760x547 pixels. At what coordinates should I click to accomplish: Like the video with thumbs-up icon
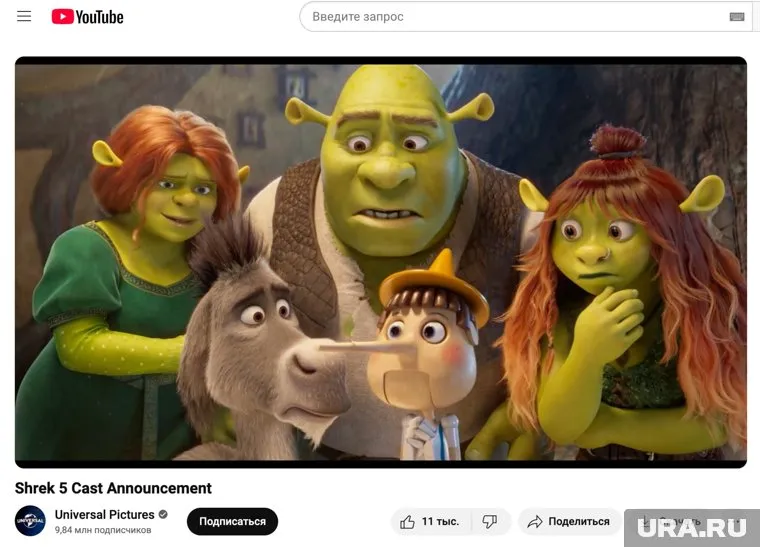(x=408, y=522)
